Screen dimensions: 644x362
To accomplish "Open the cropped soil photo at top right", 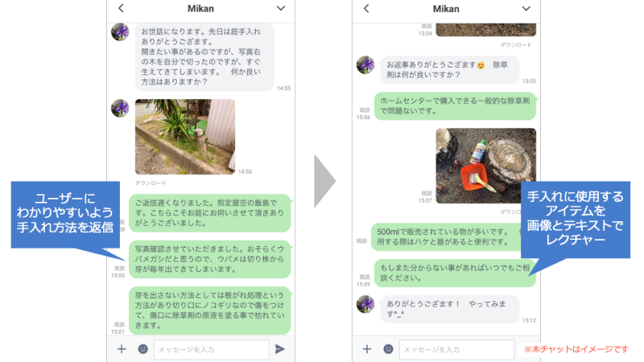I will 486,30.
